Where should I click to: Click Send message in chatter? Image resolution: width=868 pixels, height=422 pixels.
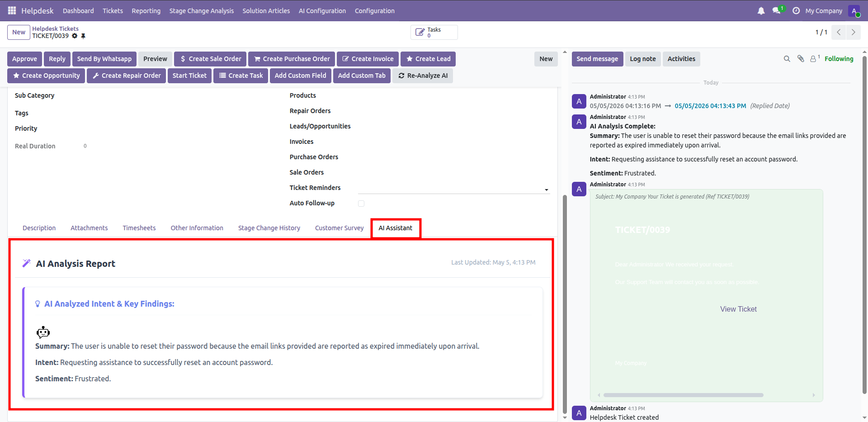[x=597, y=59]
